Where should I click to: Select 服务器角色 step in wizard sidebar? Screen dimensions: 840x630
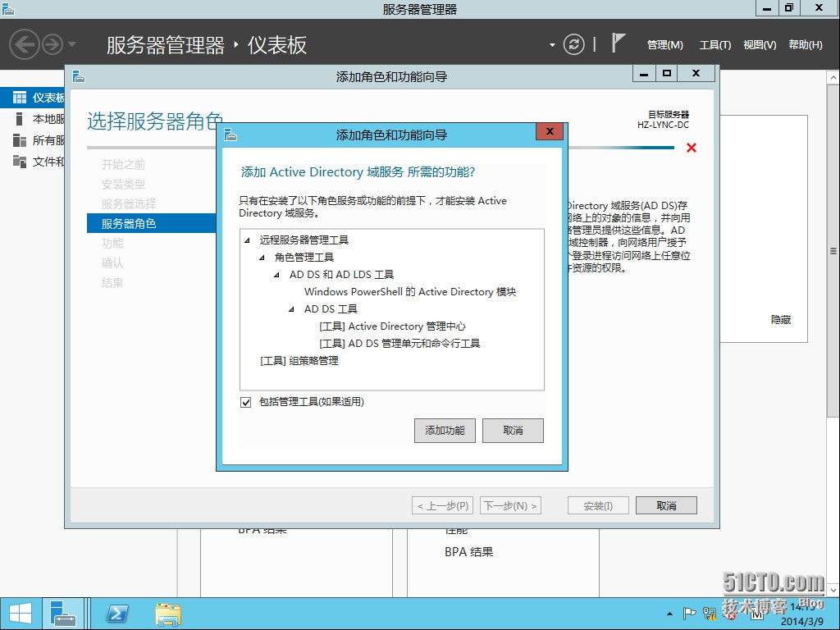coord(151,223)
